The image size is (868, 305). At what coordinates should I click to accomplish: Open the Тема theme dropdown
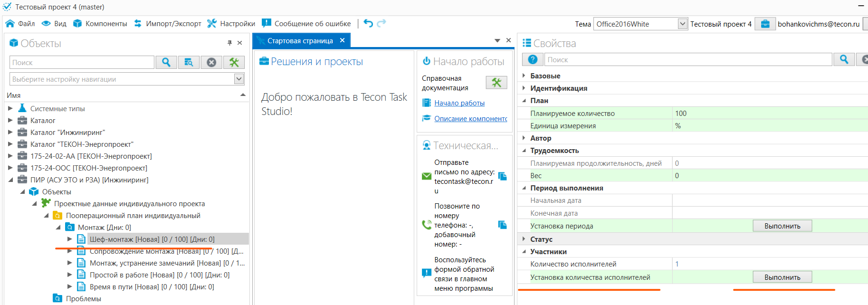coord(682,24)
